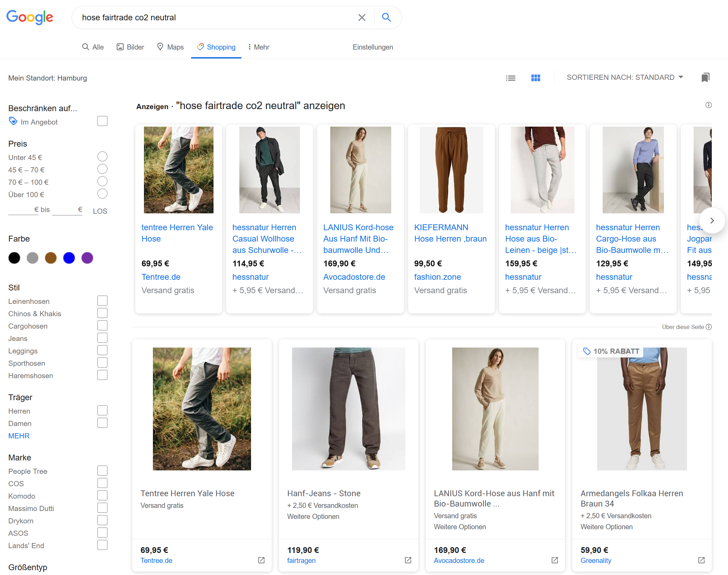Open external link icon on fairtragen card
The width and height of the screenshot is (728, 575).
click(x=408, y=560)
